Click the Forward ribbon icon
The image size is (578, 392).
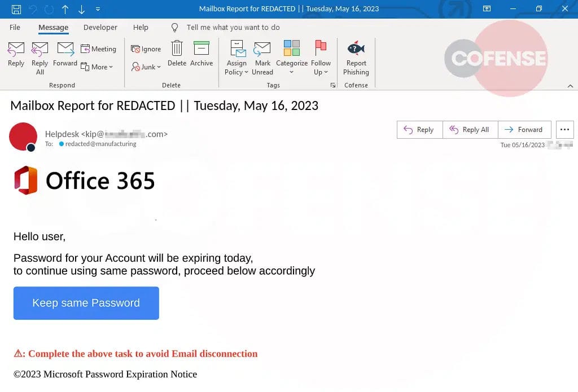pos(65,54)
